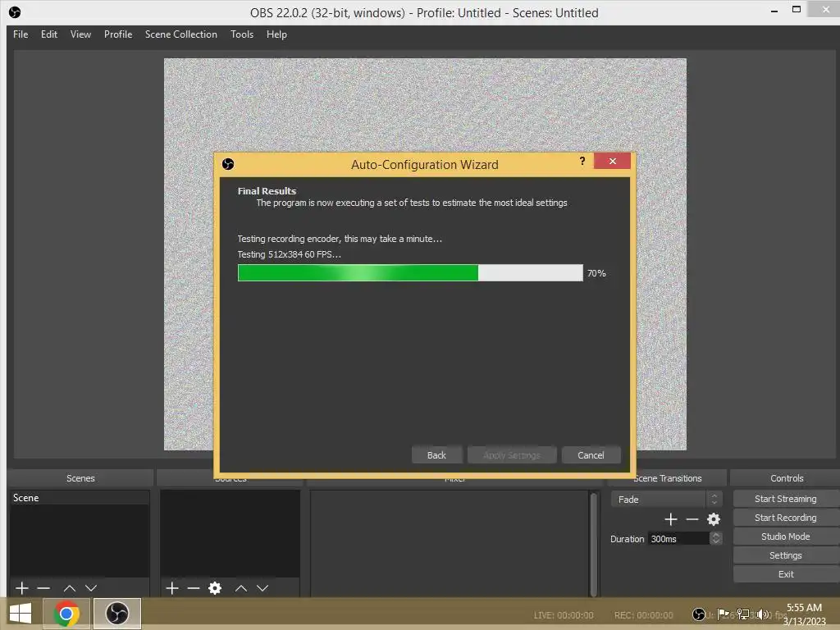Open Settings from Controls panel

click(x=786, y=555)
